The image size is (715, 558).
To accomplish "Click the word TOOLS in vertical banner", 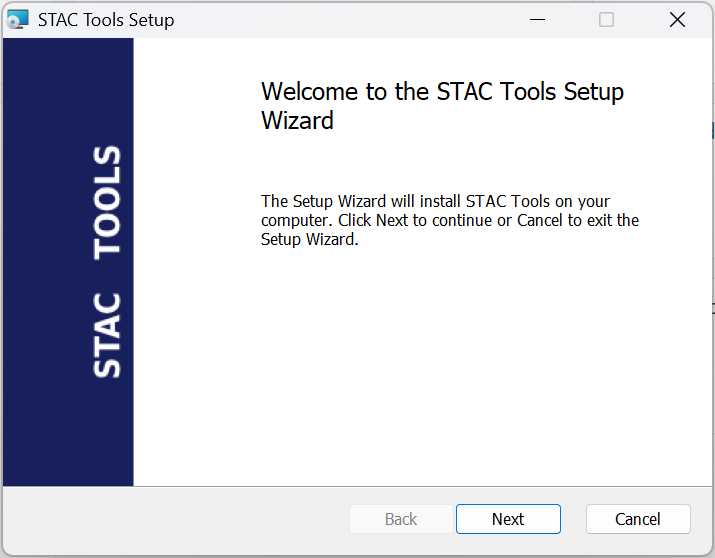I will click(x=107, y=202).
